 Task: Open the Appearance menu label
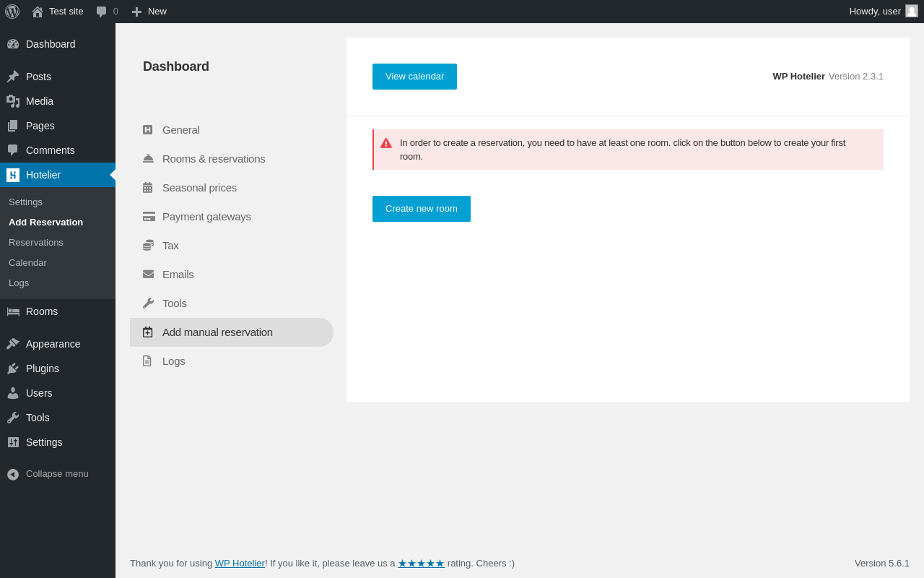pyautogui.click(x=53, y=344)
